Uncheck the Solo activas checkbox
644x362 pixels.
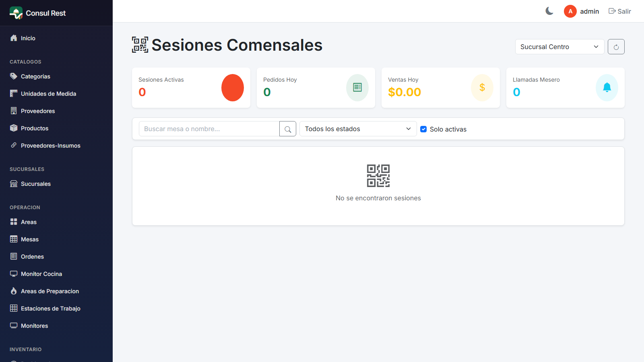point(423,129)
